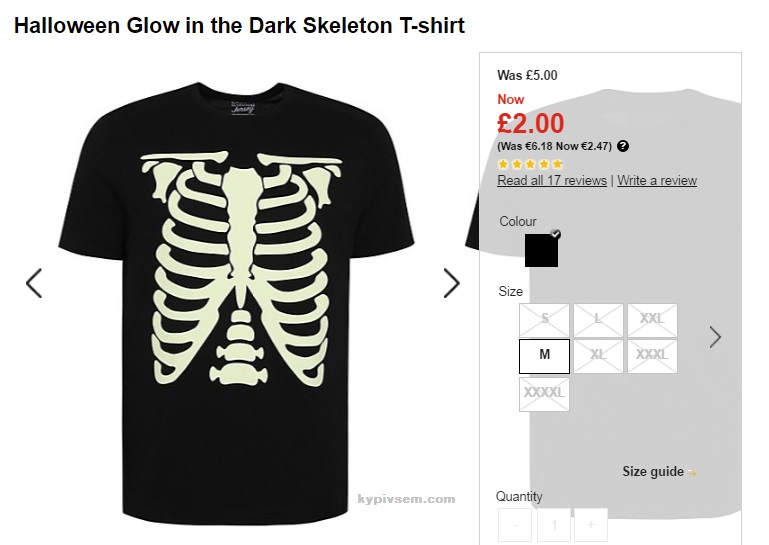Open Read all 17 reviews link
769x545 pixels.
(x=552, y=181)
